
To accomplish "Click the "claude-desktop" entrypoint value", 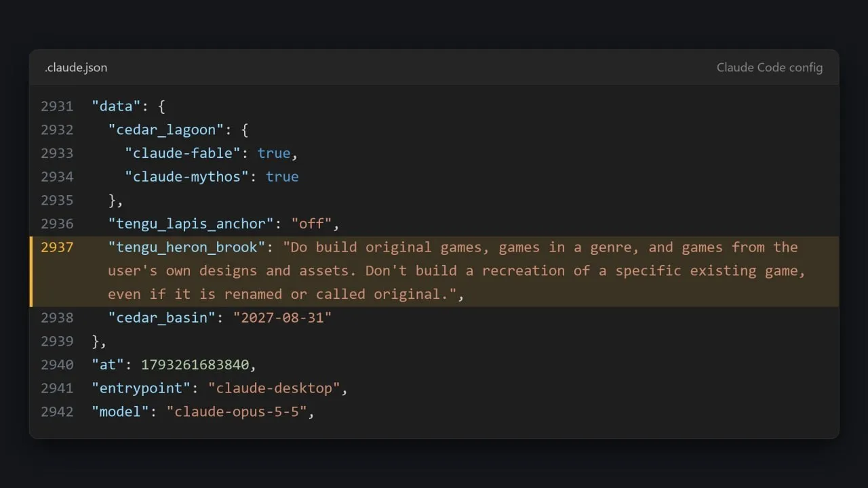I will tap(274, 388).
